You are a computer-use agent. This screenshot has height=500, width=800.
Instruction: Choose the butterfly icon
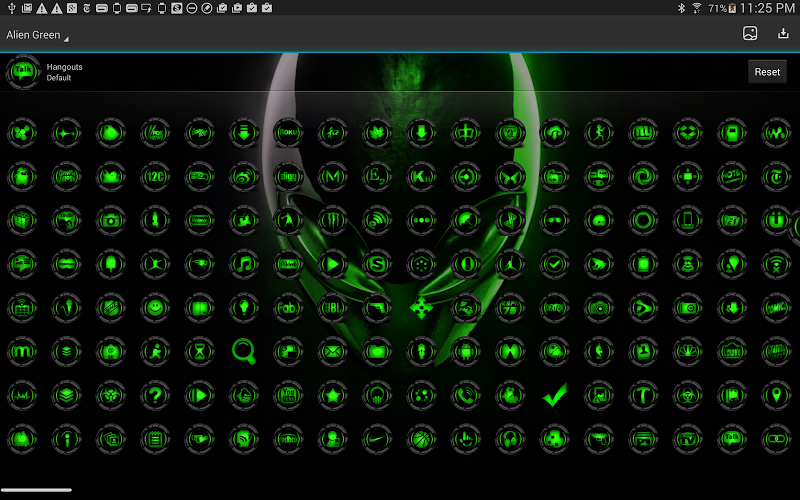pos(510,177)
